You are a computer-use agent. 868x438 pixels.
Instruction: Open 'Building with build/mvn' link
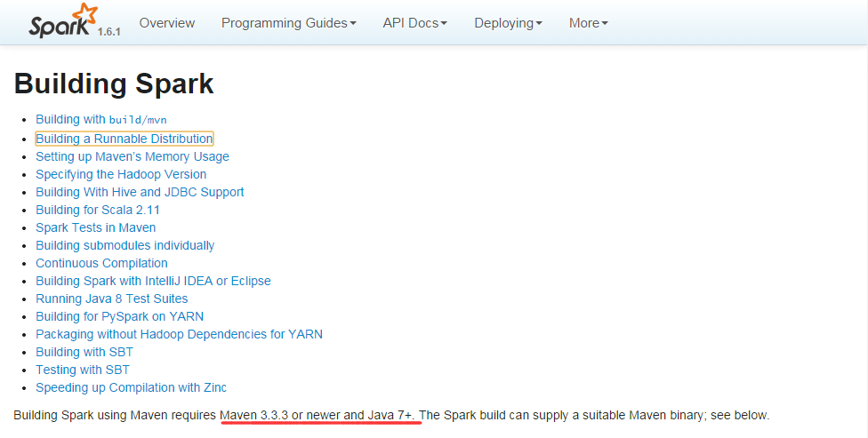[101, 119]
